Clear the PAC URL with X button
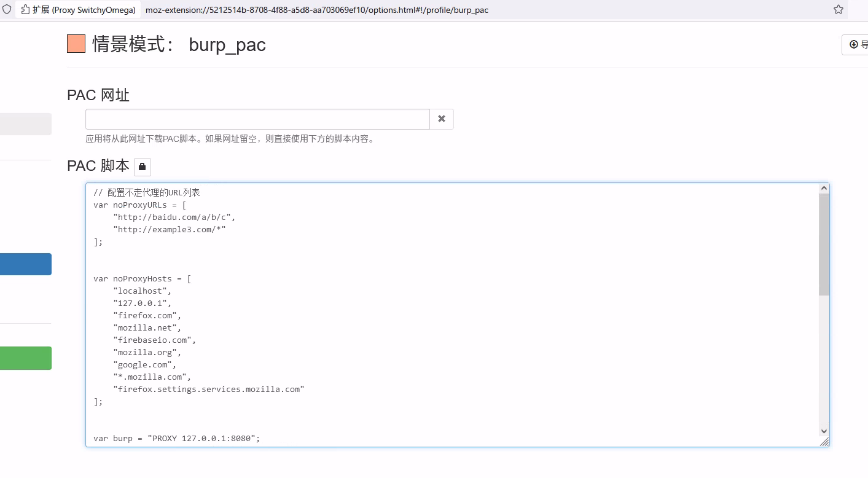Image resolution: width=868 pixels, height=478 pixels. click(x=441, y=119)
